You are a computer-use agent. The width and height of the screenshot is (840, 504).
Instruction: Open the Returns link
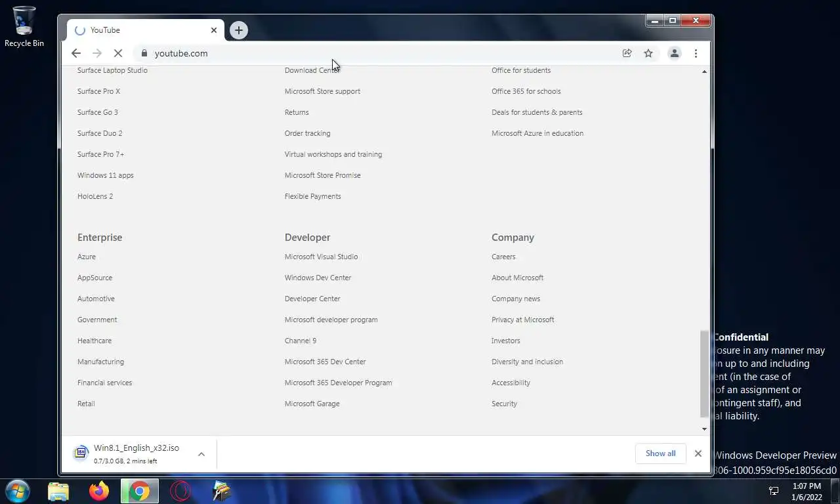click(297, 112)
